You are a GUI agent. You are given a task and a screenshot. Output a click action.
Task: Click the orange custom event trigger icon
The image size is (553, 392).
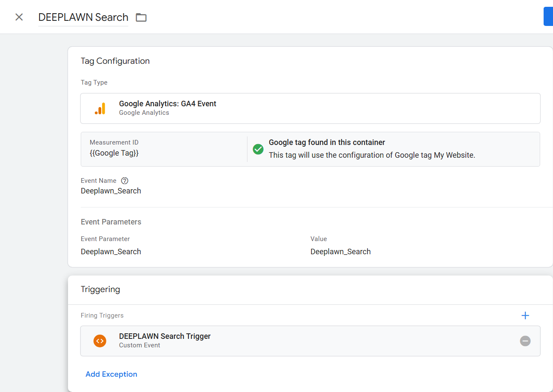pyautogui.click(x=100, y=341)
